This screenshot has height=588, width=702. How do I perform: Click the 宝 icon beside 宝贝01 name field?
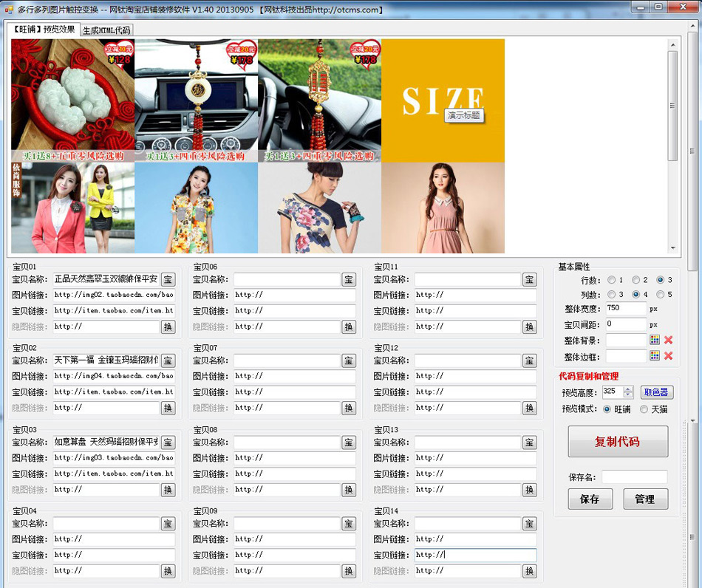[168, 279]
